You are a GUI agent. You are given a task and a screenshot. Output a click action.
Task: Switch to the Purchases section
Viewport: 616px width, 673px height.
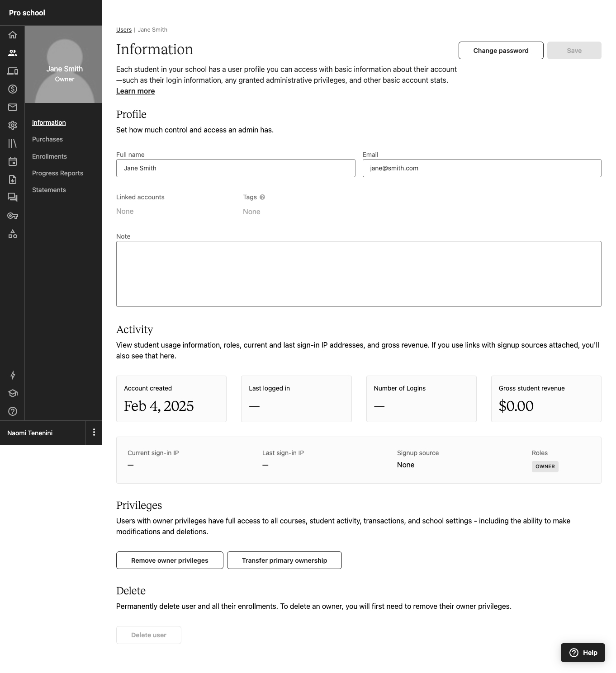pyautogui.click(x=47, y=139)
